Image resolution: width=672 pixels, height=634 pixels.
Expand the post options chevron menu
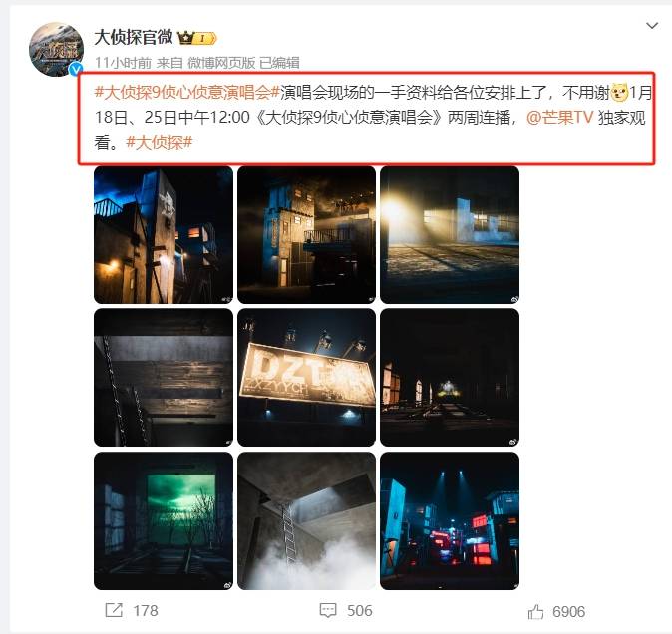[x=652, y=26]
